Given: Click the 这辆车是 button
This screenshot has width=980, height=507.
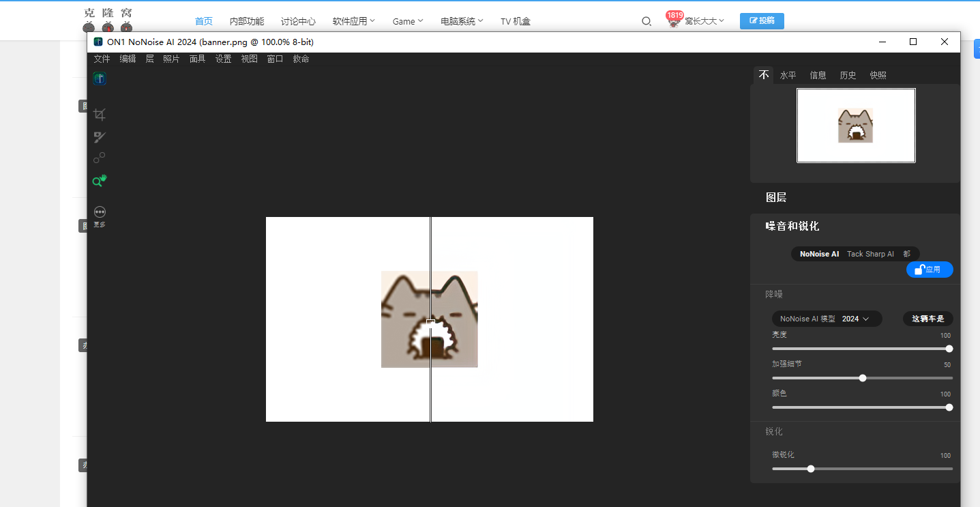Looking at the screenshot, I should pos(927,319).
